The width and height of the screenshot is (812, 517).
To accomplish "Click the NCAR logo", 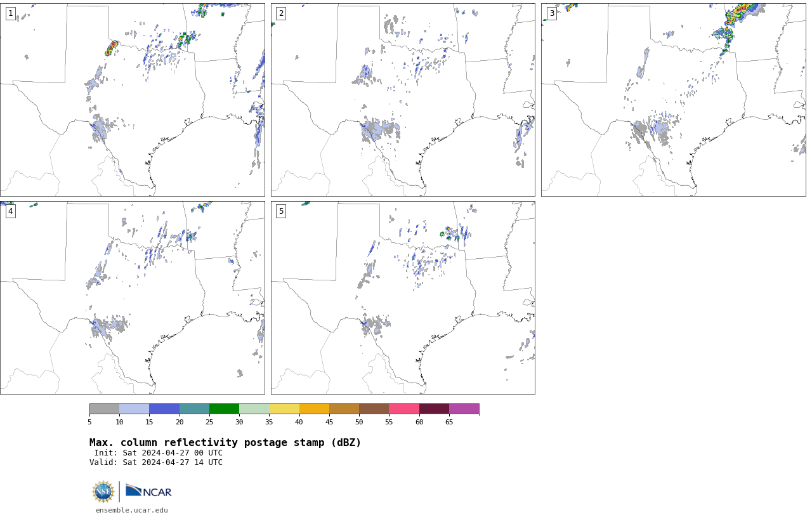I will coord(148,491).
